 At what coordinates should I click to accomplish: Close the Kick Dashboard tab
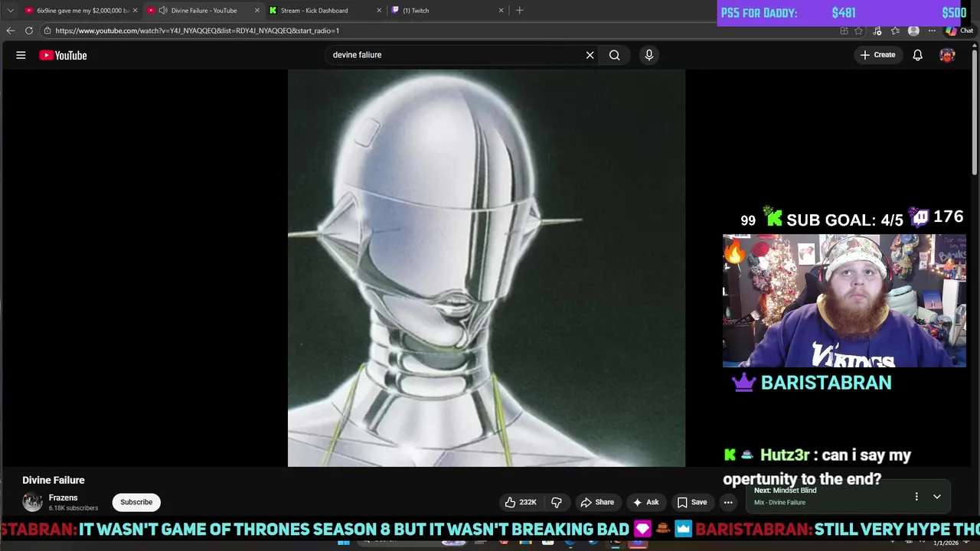point(379,11)
